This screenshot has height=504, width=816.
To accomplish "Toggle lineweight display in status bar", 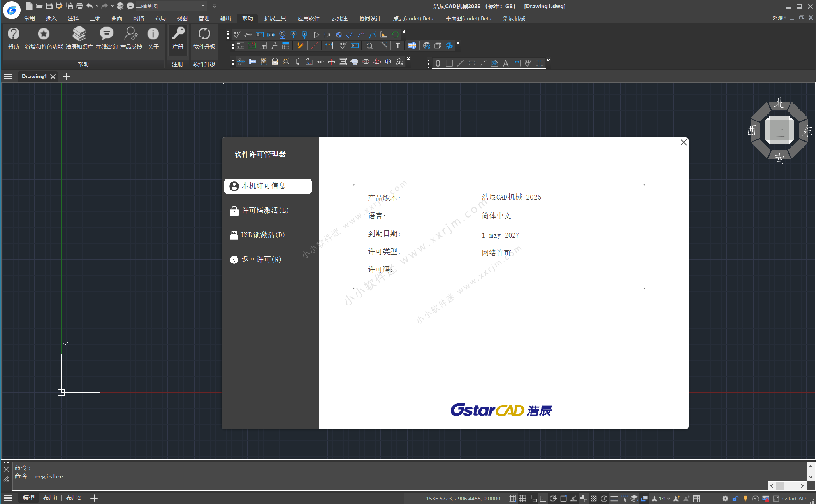I will coord(614,499).
